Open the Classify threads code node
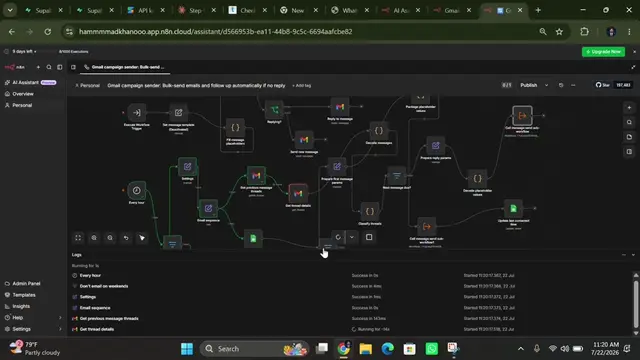 [x=370, y=211]
